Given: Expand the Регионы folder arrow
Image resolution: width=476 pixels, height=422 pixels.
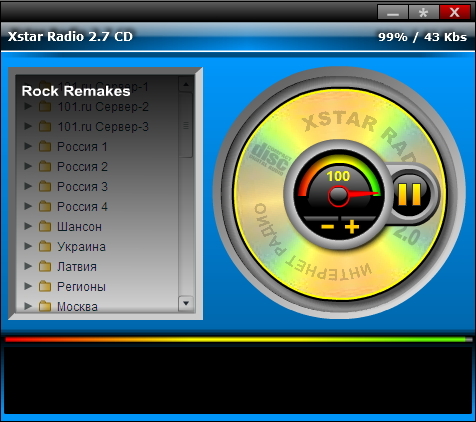Looking at the screenshot, I should coord(28,286).
